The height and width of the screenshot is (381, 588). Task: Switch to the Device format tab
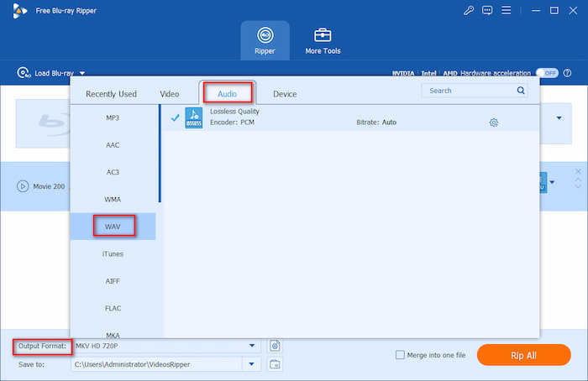pyautogui.click(x=285, y=94)
